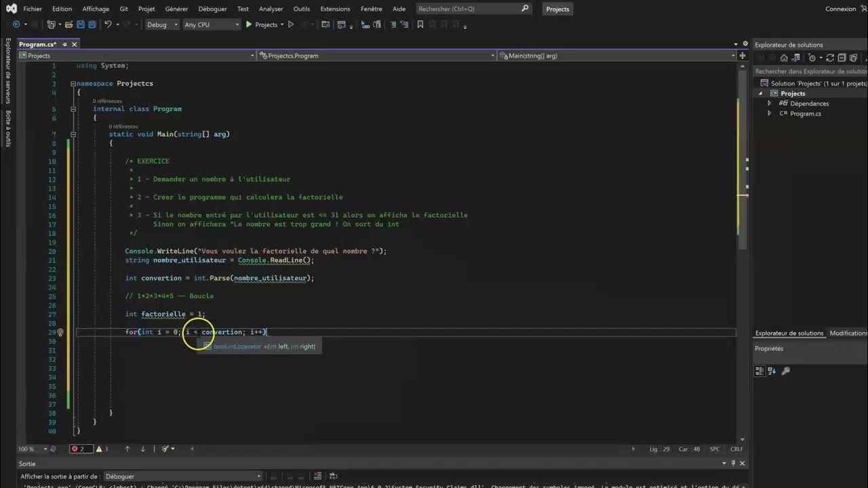Expand the Program.cs tree node
868x488 pixels.
pyautogui.click(x=769, y=114)
